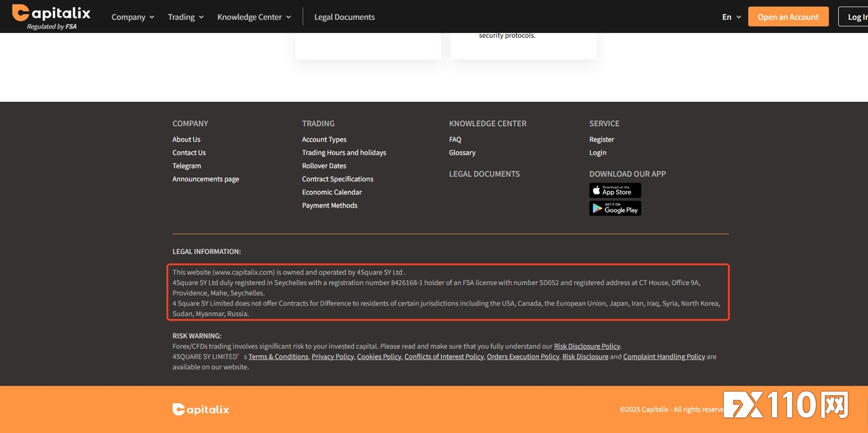Open the FAQ link
868x433 pixels.
[x=455, y=139]
